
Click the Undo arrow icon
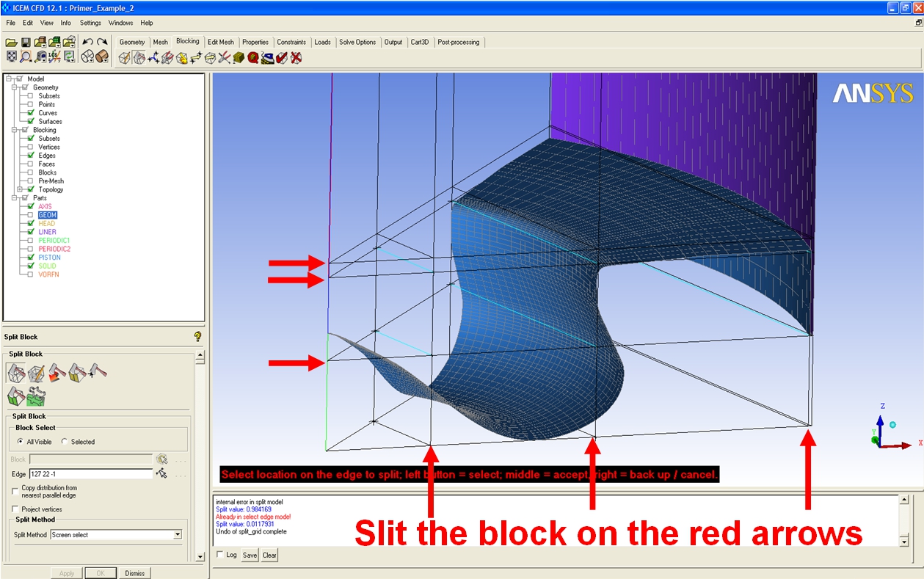pos(87,43)
